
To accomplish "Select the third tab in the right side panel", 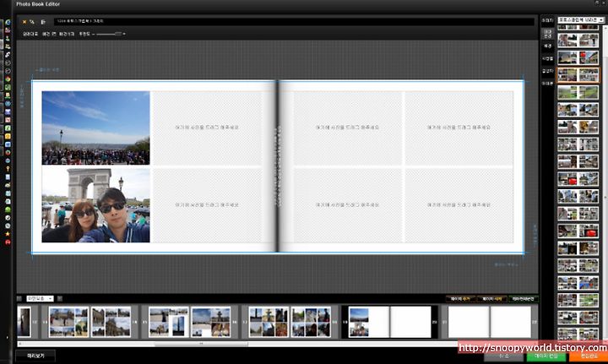I will (547, 46).
